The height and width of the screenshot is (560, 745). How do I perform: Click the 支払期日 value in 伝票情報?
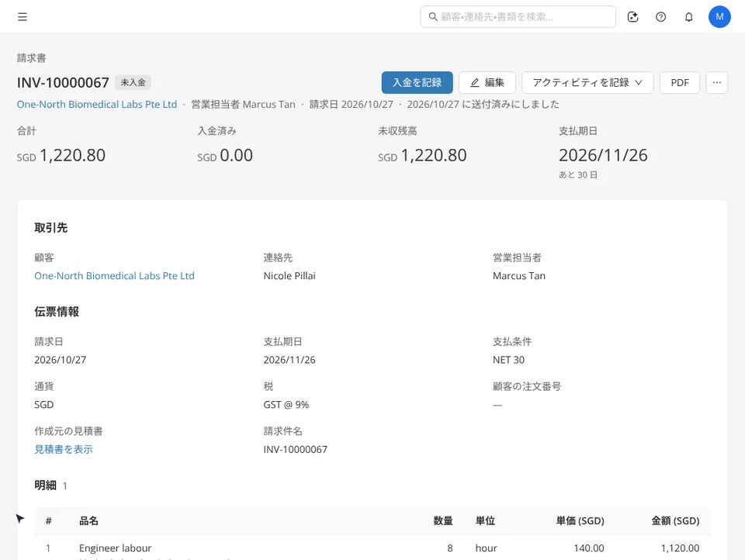[x=289, y=360]
